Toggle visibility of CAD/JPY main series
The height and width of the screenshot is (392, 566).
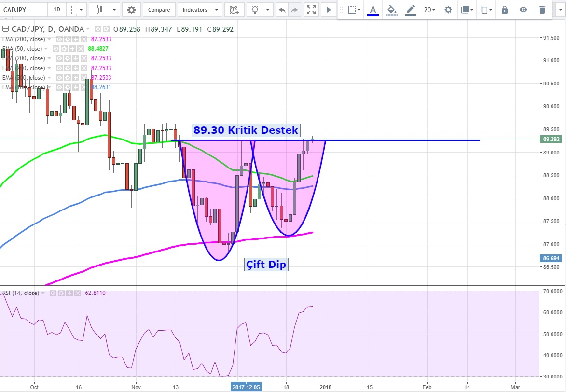98,29
